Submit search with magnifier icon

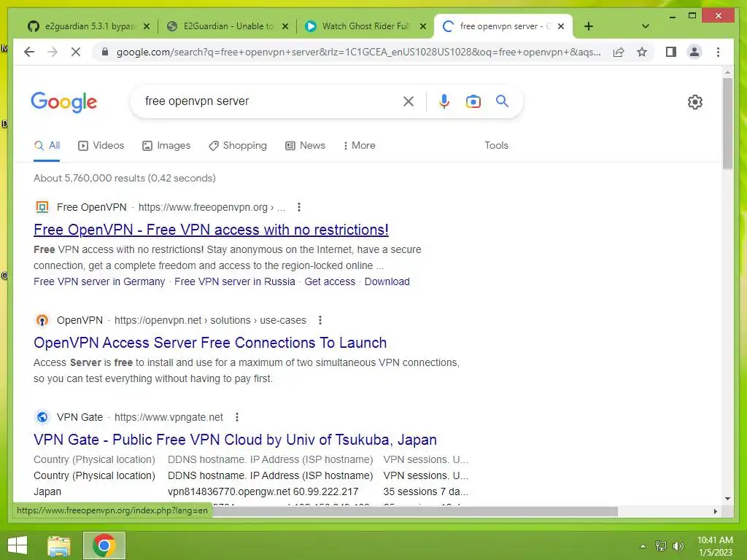(502, 101)
